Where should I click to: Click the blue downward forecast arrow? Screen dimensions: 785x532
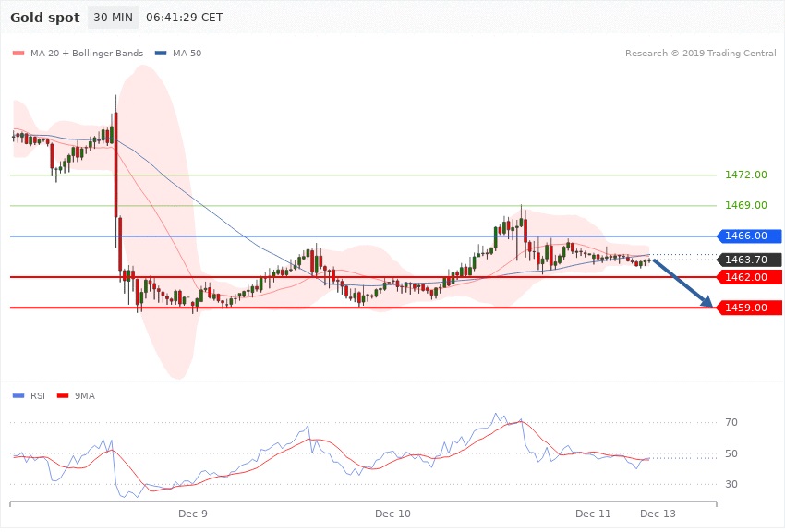pos(682,285)
